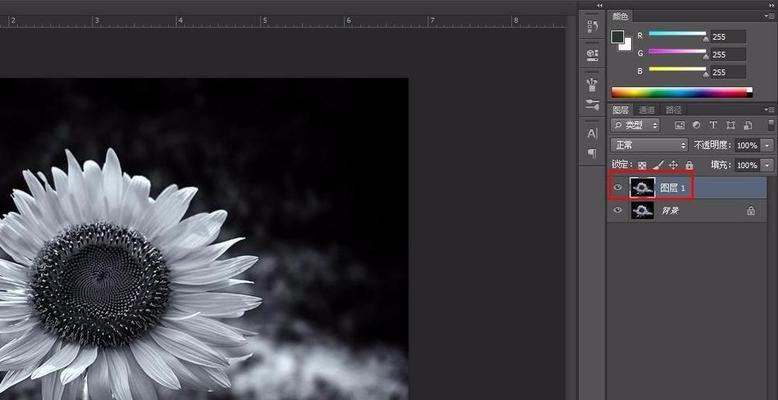This screenshot has width=778, height=400.
Task: Filter layers by shape layers icon
Action: pos(730,125)
